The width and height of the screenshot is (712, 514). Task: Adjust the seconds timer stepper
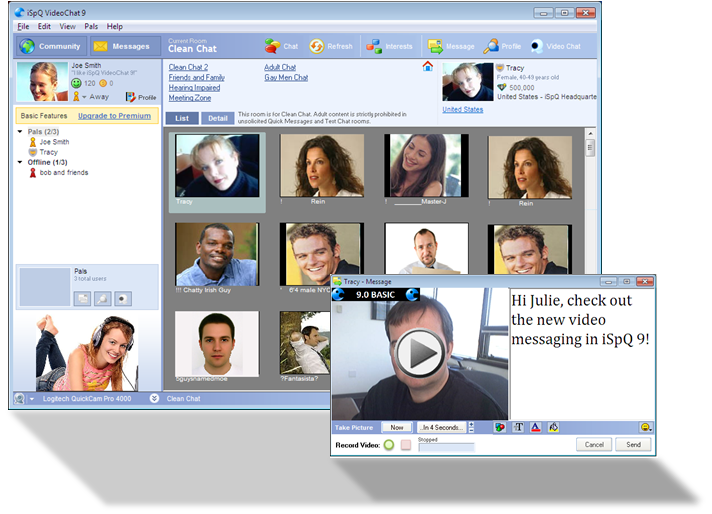pos(471,427)
